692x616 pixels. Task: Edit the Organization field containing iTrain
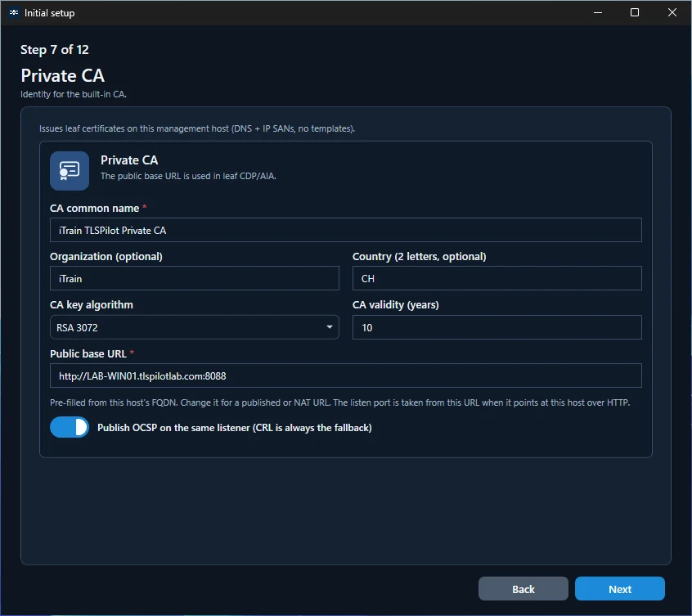[194, 278]
